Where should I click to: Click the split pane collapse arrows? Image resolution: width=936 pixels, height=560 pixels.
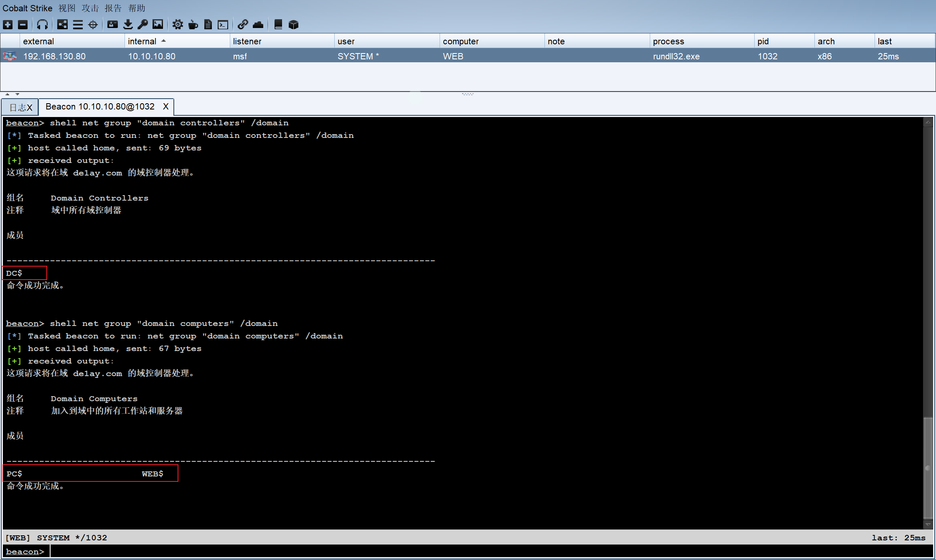click(12, 94)
